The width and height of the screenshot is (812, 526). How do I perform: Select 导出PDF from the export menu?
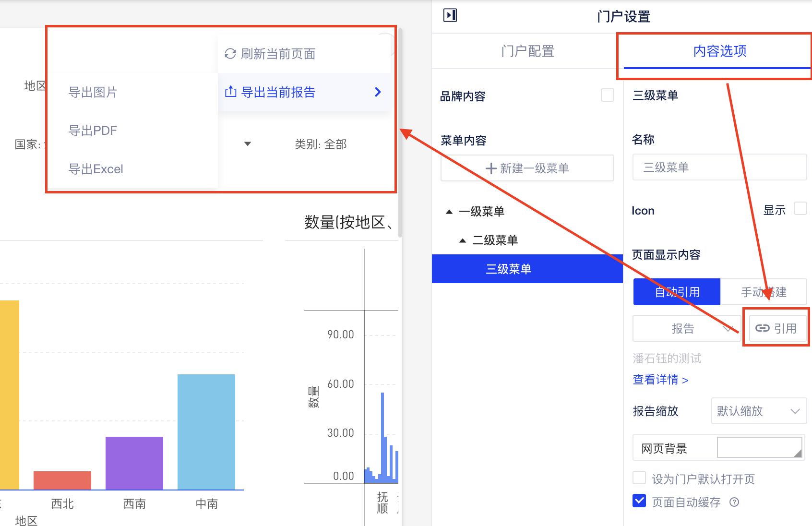93,130
